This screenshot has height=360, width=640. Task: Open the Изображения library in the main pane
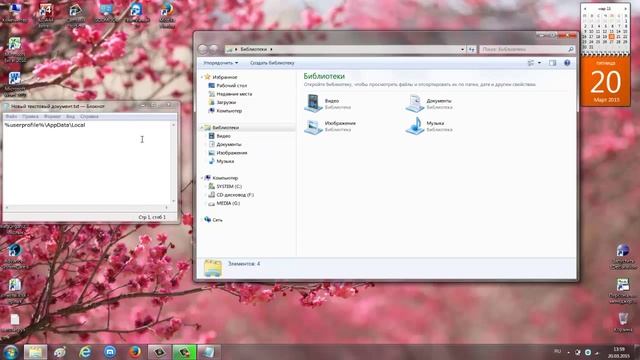coord(330,126)
